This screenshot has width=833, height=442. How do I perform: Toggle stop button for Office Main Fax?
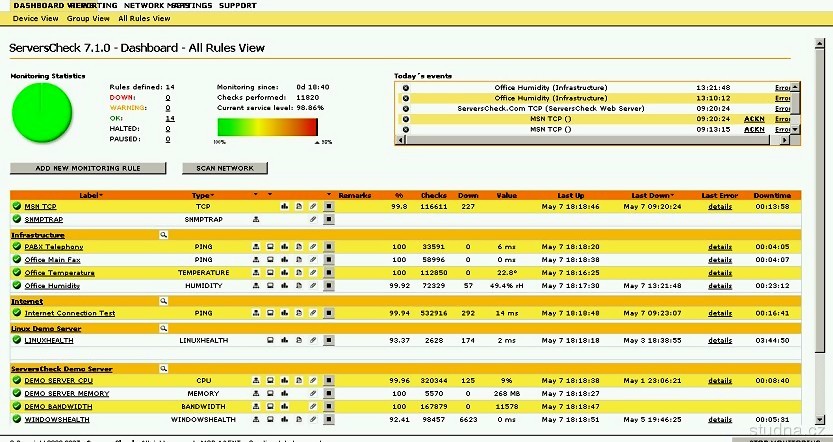click(329, 260)
